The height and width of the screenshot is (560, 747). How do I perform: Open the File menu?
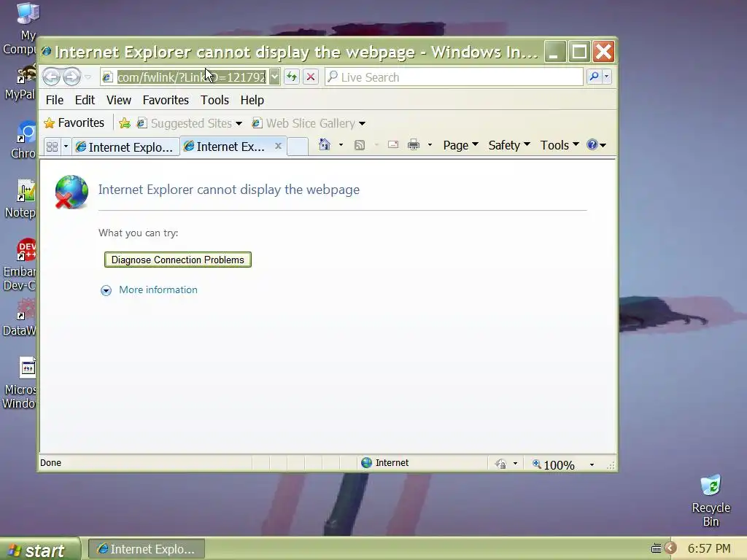coord(54,100)
